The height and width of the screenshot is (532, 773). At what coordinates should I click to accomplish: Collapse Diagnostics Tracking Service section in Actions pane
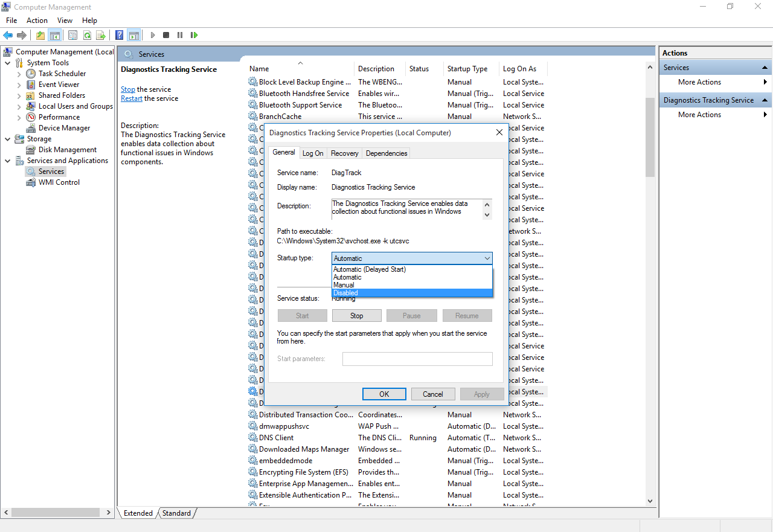(x=765, y=100)
